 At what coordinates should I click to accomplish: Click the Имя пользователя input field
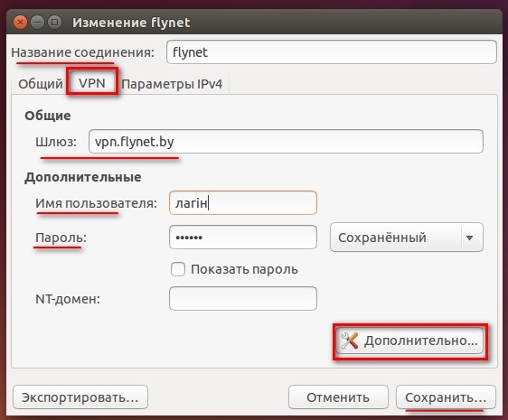coord(243,202)
